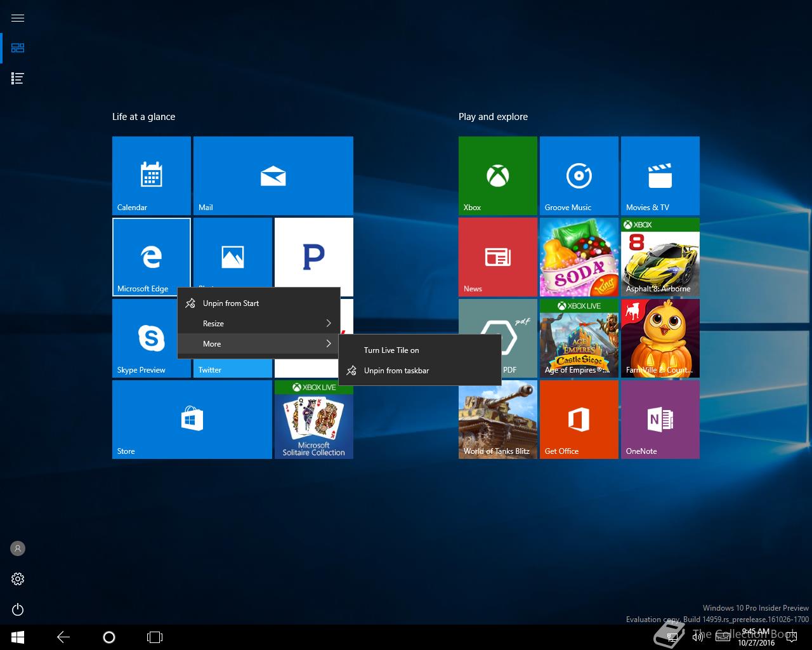Open the touch keyboard icon

723,637
